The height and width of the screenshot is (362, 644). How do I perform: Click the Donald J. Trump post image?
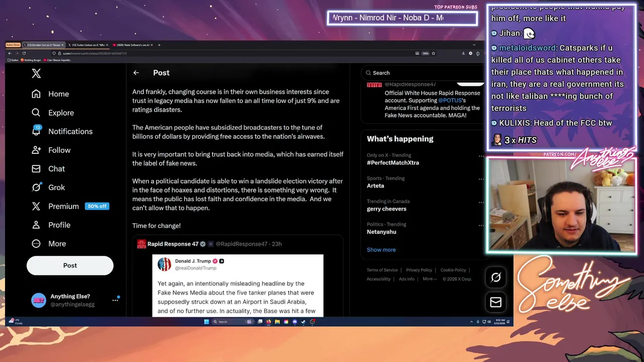click(x=238, y=286)
